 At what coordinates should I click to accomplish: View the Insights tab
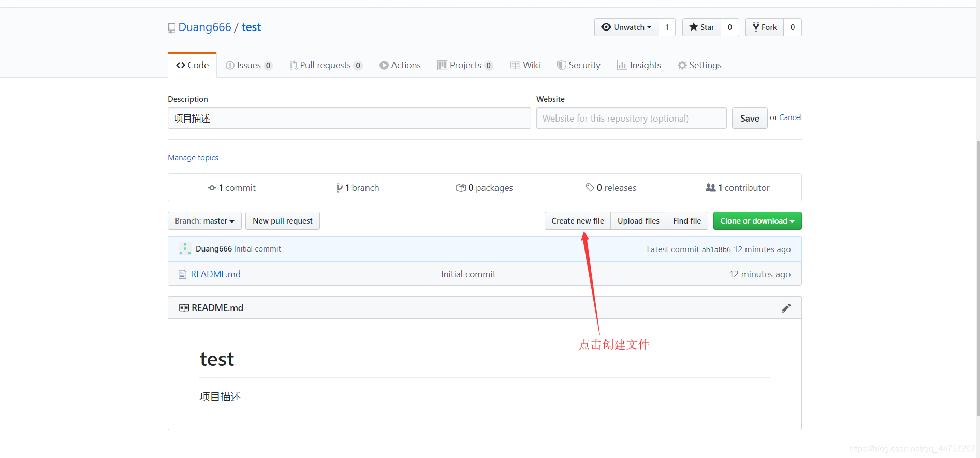tap(639, 65)
